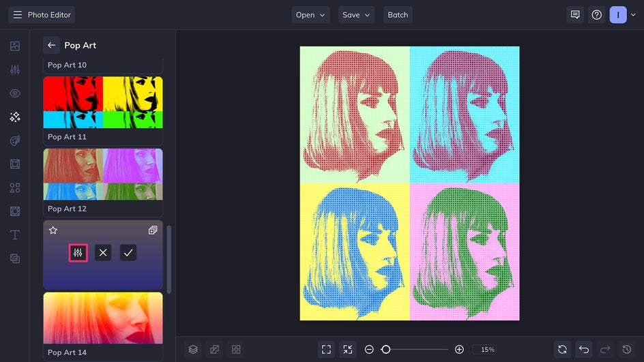644x362 pixels.
Task: Select the Pop Art 11 thumbnail
Action: point(103,102)
